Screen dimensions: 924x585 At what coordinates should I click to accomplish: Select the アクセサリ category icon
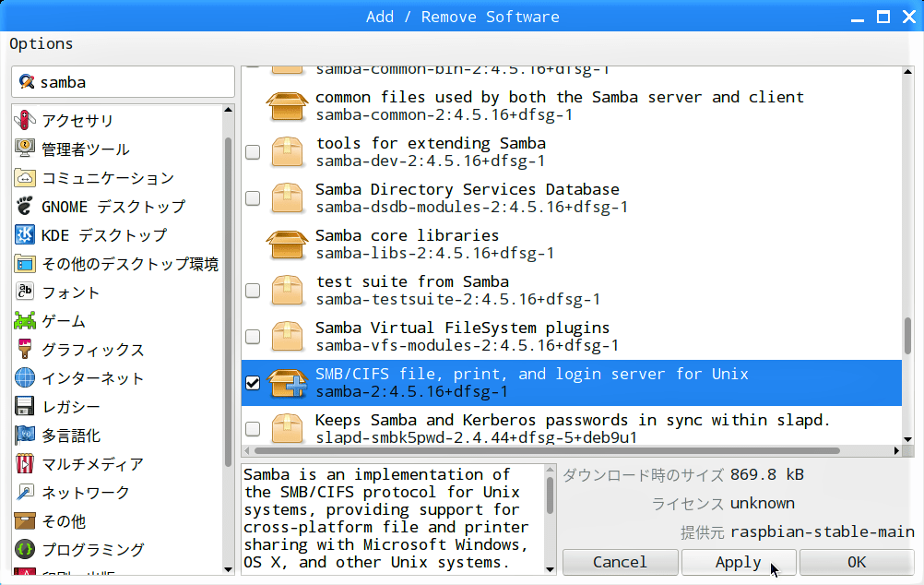[25, 120]
